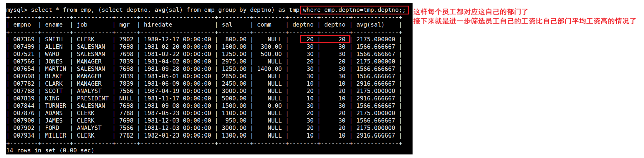Click the red annotation starting 这样每个员工
Screen dimensions: 644x158
[x=471, y=12]
